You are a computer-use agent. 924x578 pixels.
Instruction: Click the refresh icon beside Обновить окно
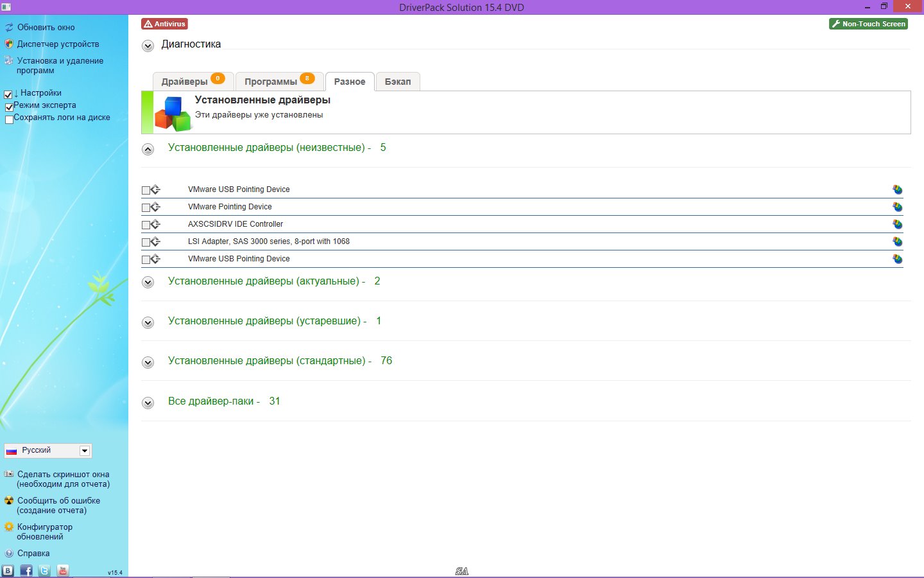click(9, 28)
